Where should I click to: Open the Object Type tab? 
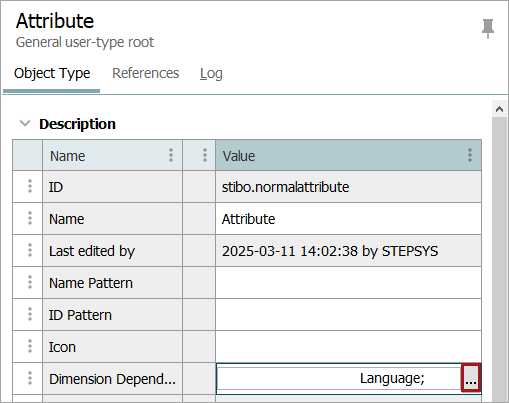(52, 73)
